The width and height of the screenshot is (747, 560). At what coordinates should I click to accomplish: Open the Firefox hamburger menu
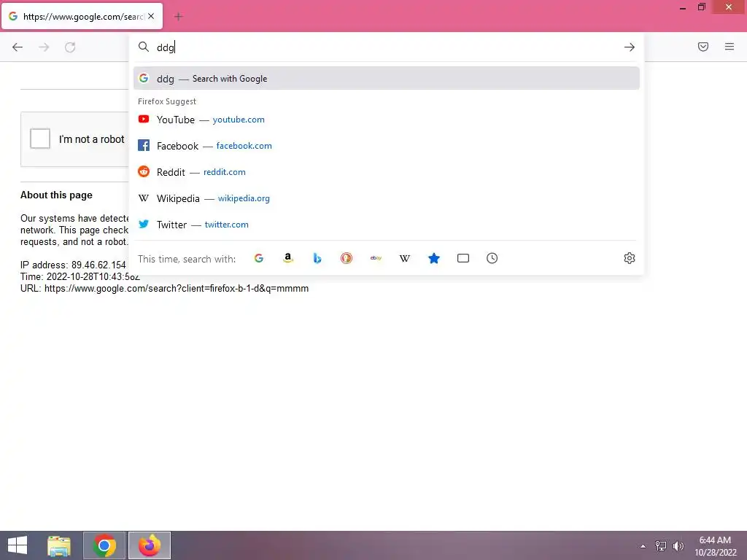click(x=729, y=47)
